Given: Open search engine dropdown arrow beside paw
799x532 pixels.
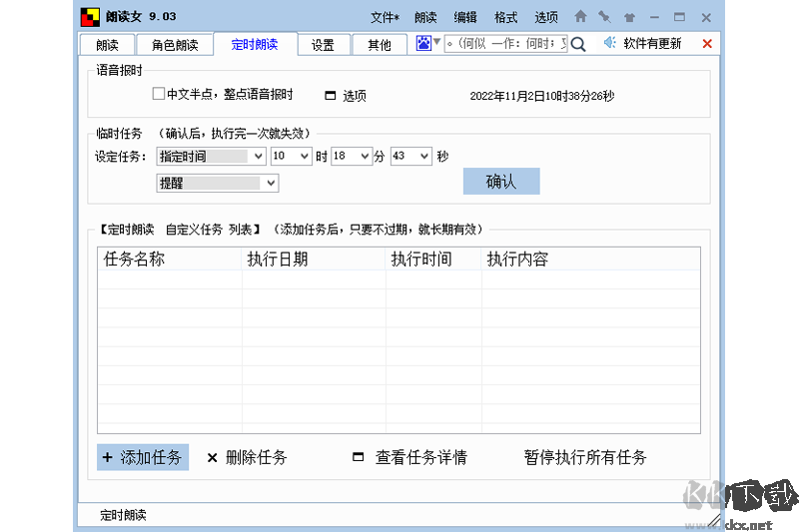Looking at the screenshot, I should pyautogui.click(x=436, y=42).
